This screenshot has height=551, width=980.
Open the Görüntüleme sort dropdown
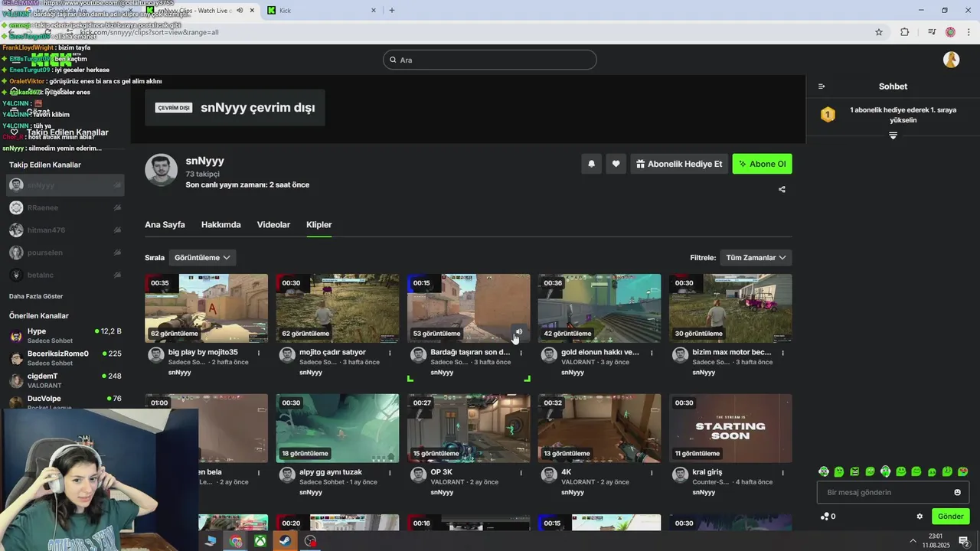202,258
